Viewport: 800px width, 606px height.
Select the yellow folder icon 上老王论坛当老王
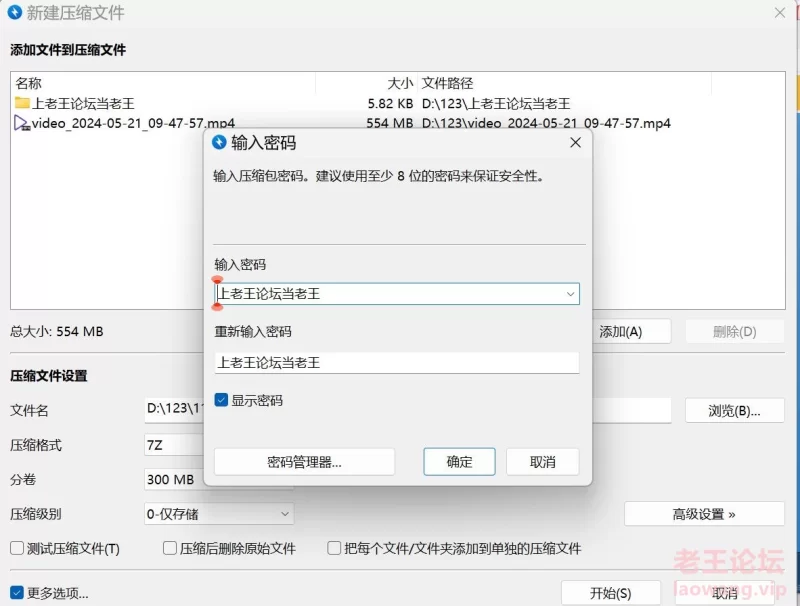[x=22, y=103]
